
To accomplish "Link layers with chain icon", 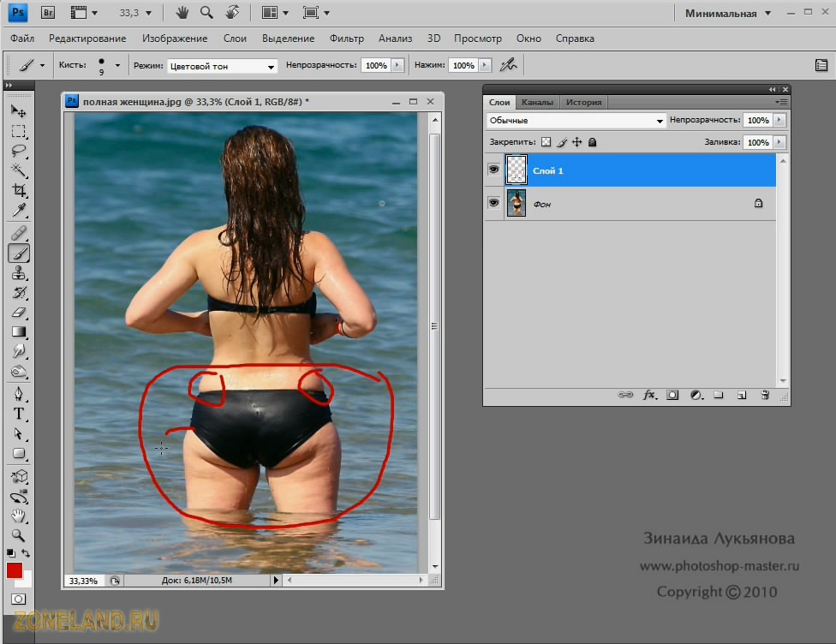I will coord(625,395).
